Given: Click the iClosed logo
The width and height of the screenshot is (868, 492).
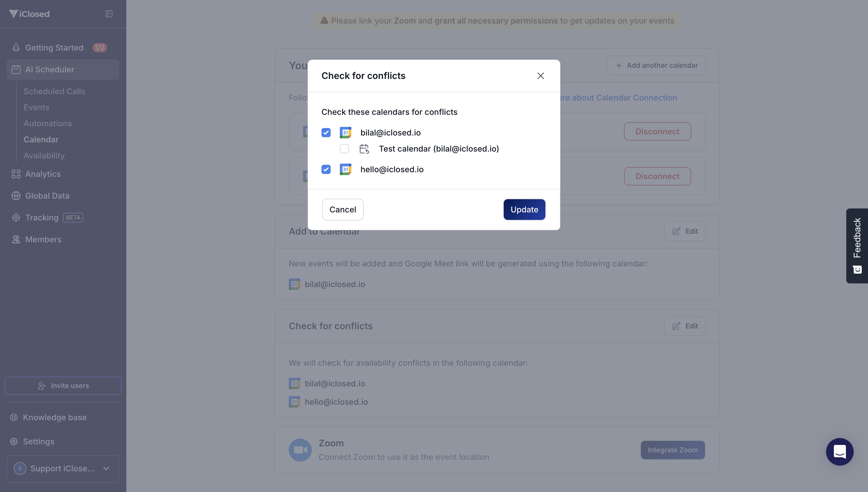Looking at the screenshot, I should point(29,14).
